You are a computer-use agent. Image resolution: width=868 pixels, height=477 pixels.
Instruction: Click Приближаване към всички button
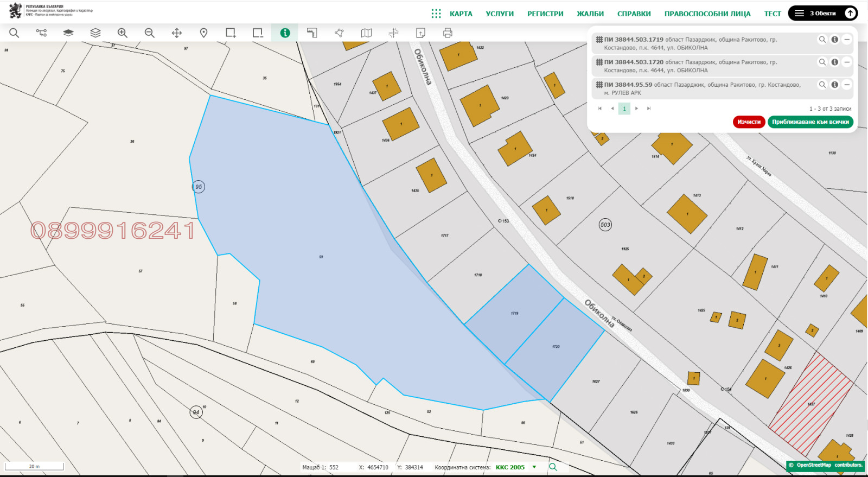click(x=810, y=122)
